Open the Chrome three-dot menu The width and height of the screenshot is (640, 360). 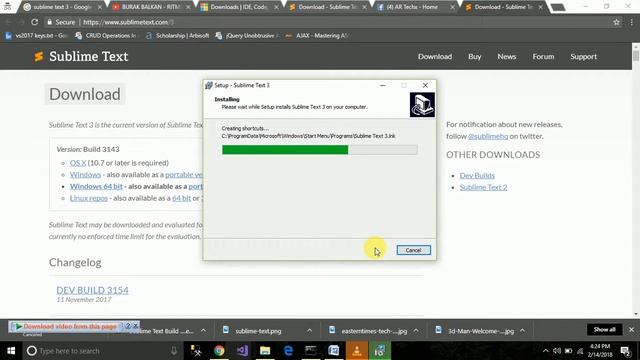pos(631,22)
